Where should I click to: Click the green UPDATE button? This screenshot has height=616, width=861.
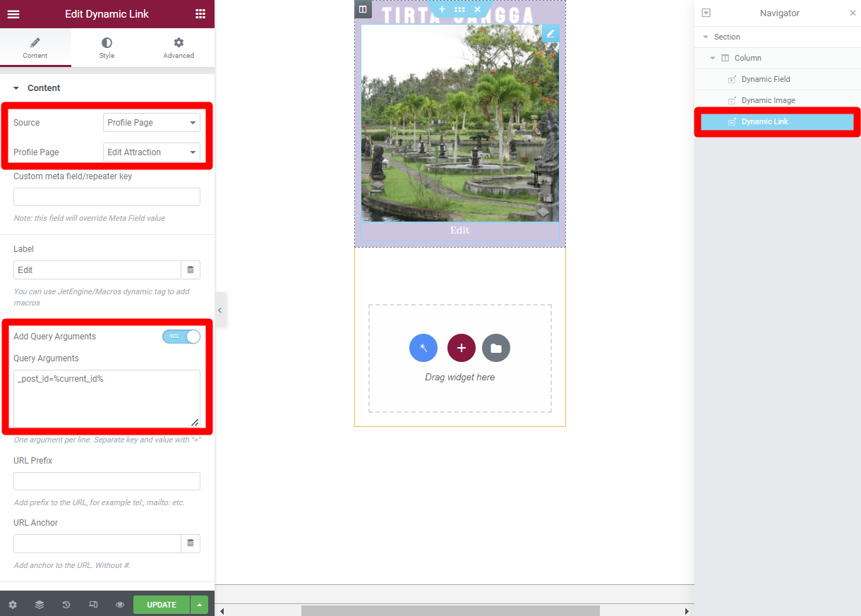coord(162,605)
